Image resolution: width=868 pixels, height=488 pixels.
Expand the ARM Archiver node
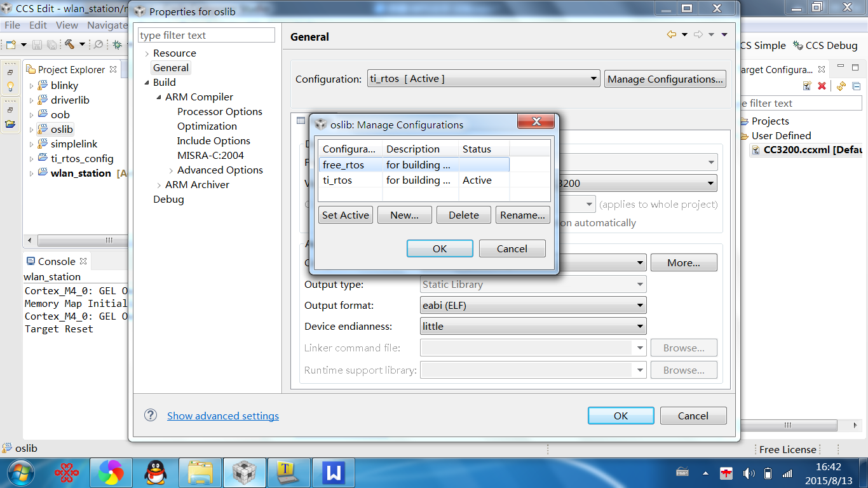[x=159, y=185]
